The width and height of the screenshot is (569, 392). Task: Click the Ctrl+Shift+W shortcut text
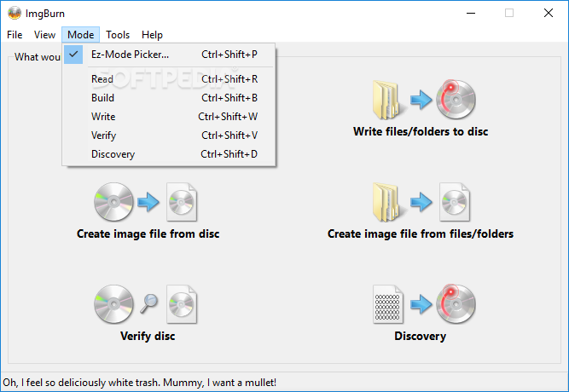(x=228, y=117)
